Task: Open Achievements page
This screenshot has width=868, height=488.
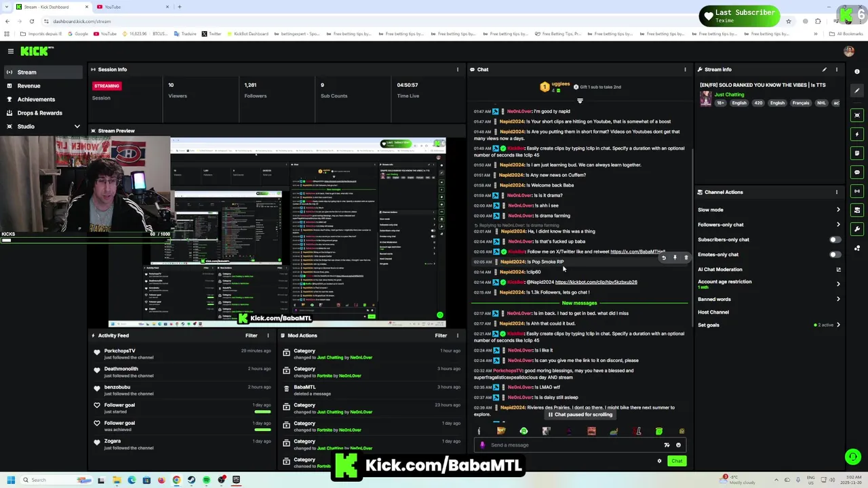Action: click(x=36, y=100)
